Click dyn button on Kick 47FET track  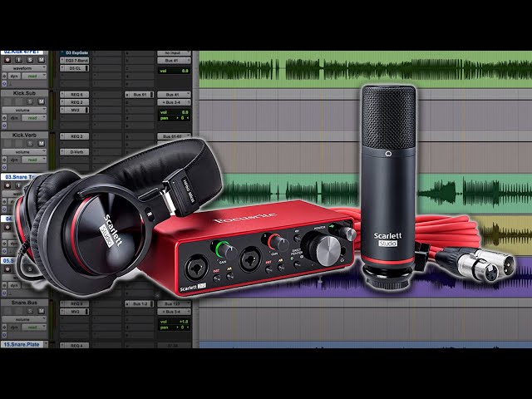click(x=14, y=76)
